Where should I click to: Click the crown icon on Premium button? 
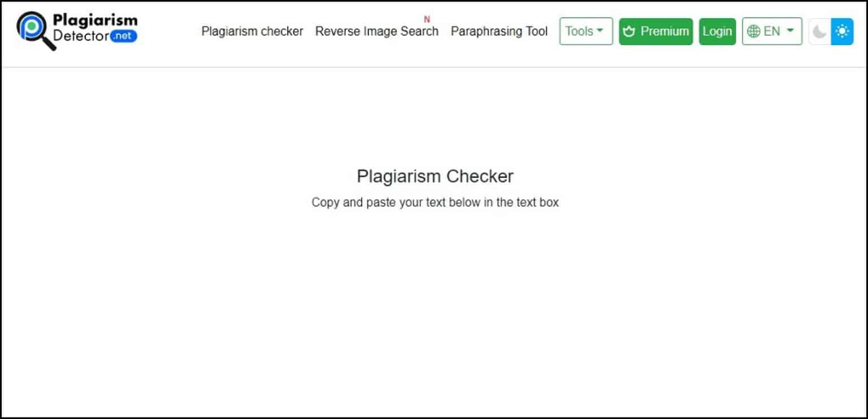pos(629,32)
